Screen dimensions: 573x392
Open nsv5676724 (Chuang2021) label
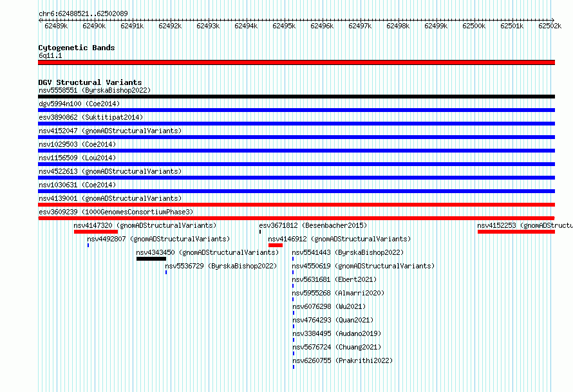pyautogui.click(x=337, y=347)
